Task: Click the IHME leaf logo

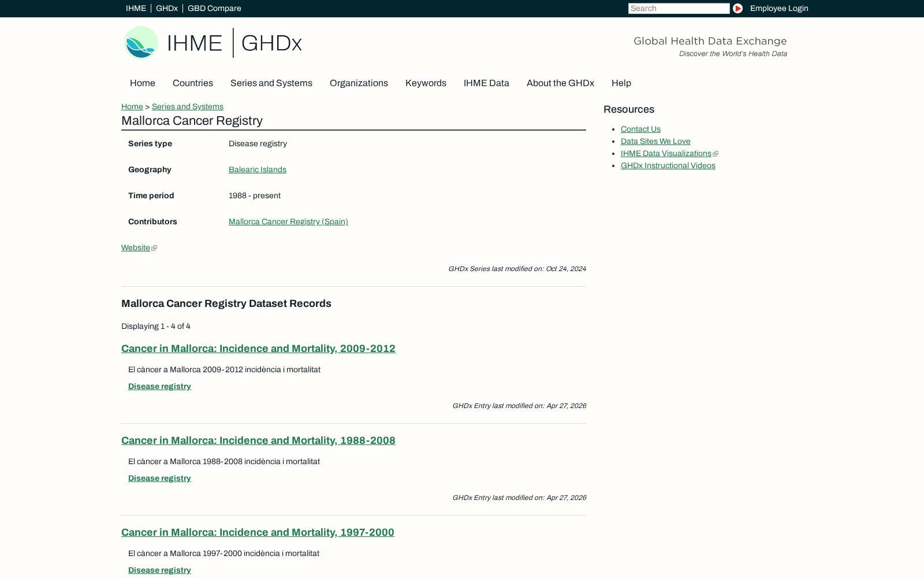Action: point(141,43)
